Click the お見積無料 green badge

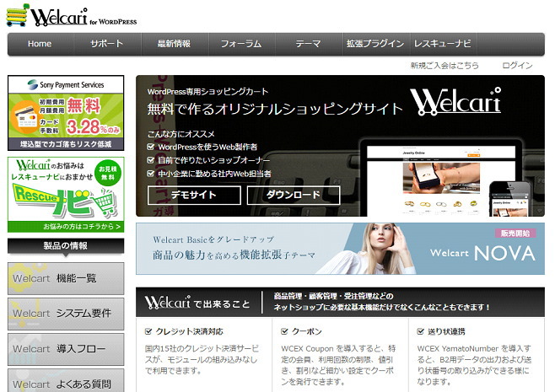[x=108, y=174]
